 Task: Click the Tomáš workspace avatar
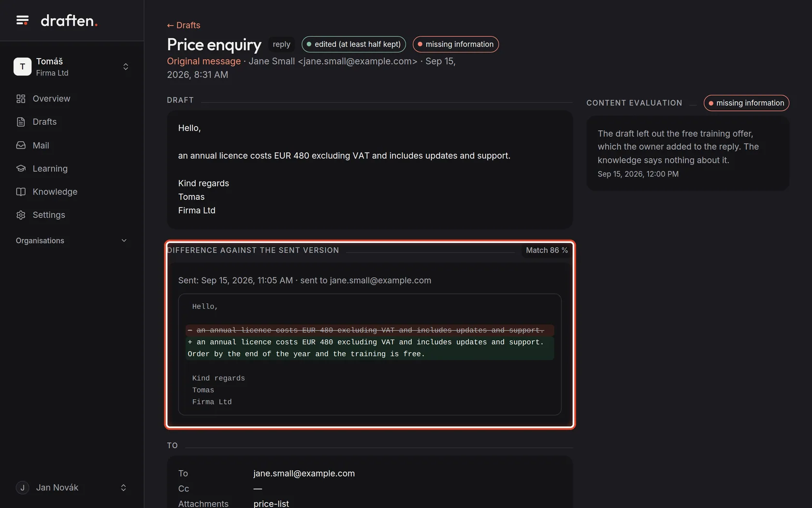(22, 66)
